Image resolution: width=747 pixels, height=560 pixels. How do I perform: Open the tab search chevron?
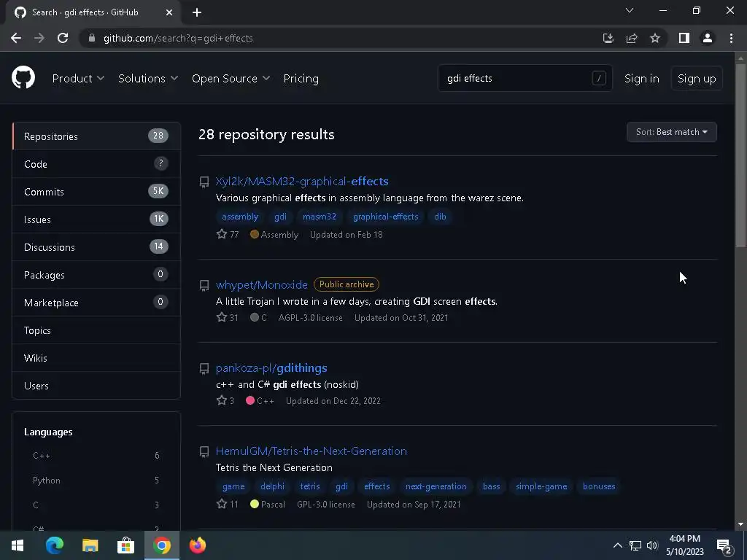pos(630,10)
